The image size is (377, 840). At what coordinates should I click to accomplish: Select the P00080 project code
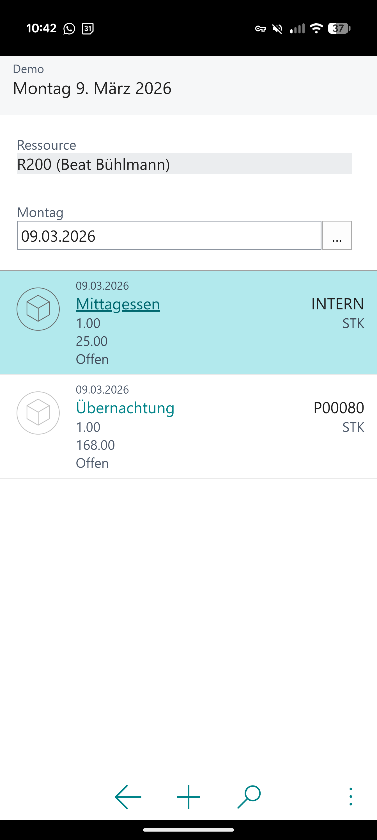coord(338,408)
